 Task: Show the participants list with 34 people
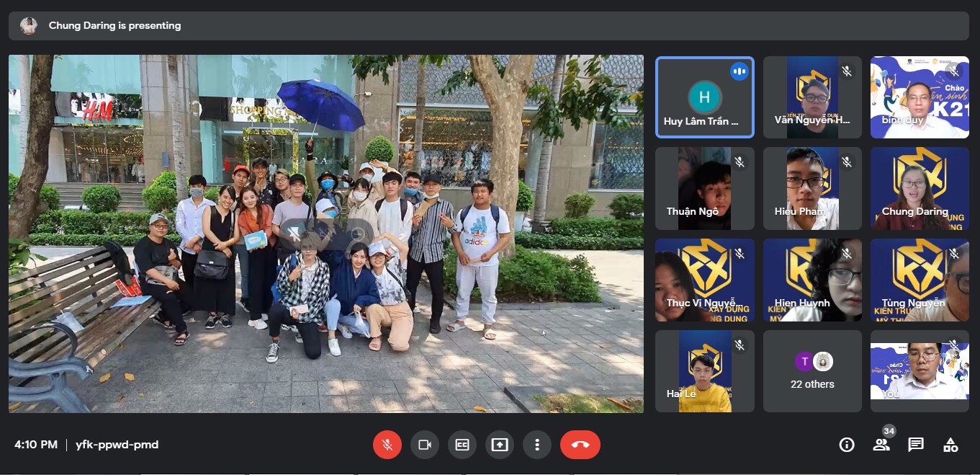881,445
